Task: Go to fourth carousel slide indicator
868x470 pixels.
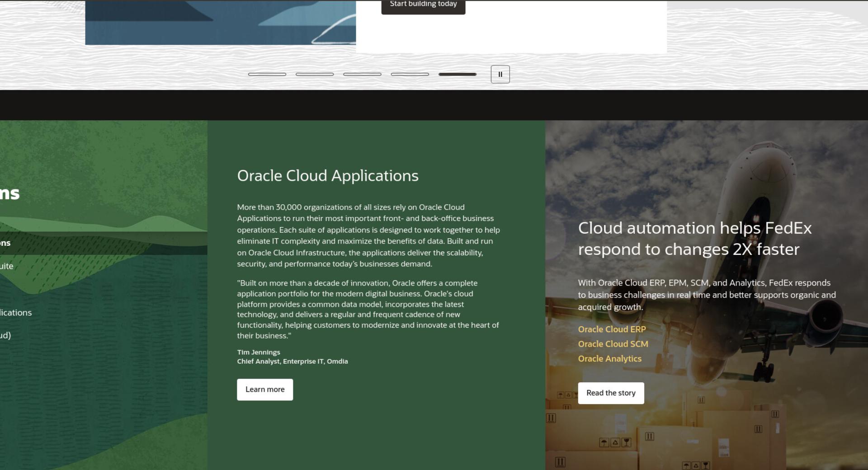Action: (x=410, y=74)
